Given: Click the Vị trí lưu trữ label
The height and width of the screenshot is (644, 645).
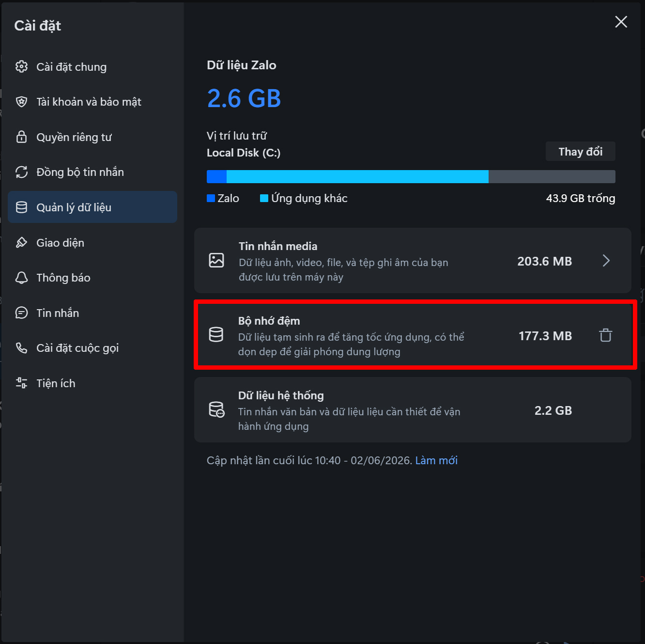Looking at the screenshot, I should [237, 136].
